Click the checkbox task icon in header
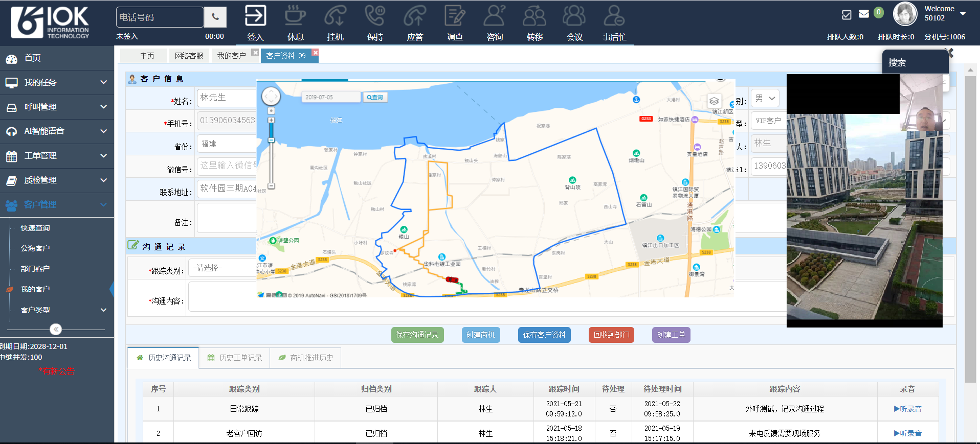The height and width of the screenshot is (444, 980). pyautogui.click(x=847, y=14)
